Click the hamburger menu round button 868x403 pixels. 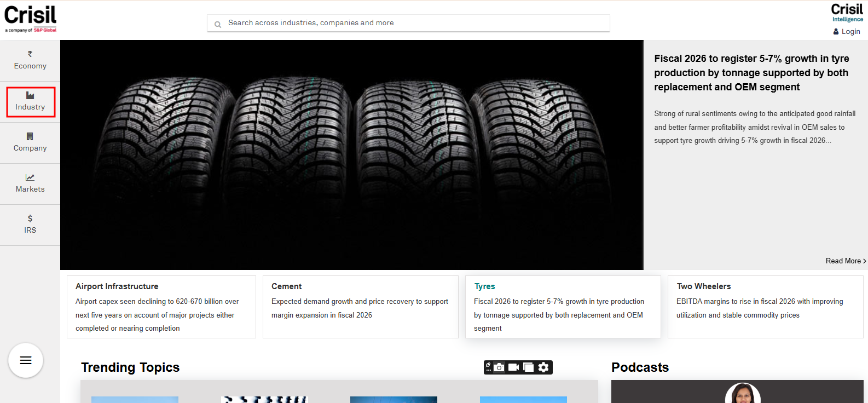coord(26,360)
